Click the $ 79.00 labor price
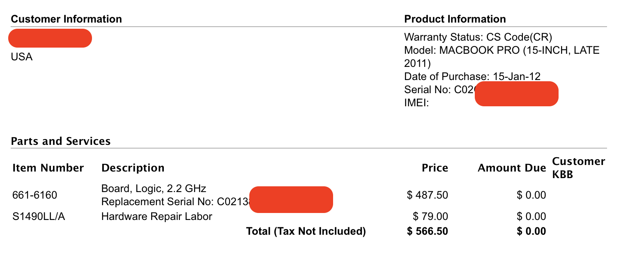This screenshot has width=644, height=261. pyautogui.click(x=430, y=216)
